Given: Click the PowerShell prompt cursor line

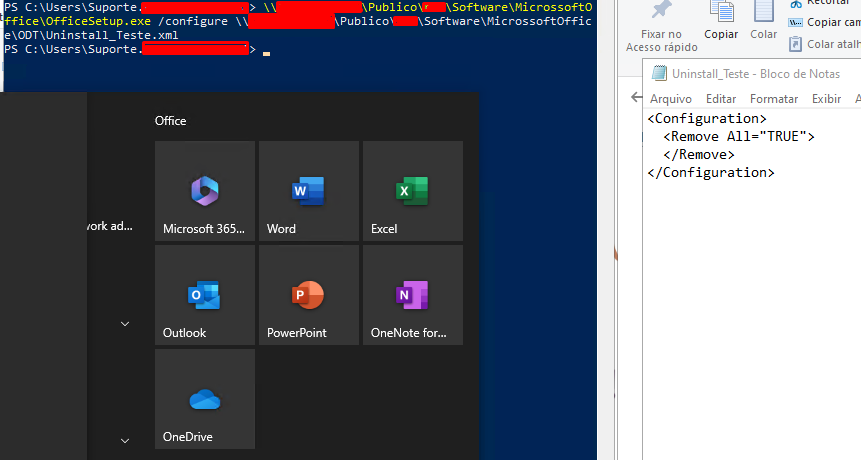Looking at the screenshot, I should point(135,49).
